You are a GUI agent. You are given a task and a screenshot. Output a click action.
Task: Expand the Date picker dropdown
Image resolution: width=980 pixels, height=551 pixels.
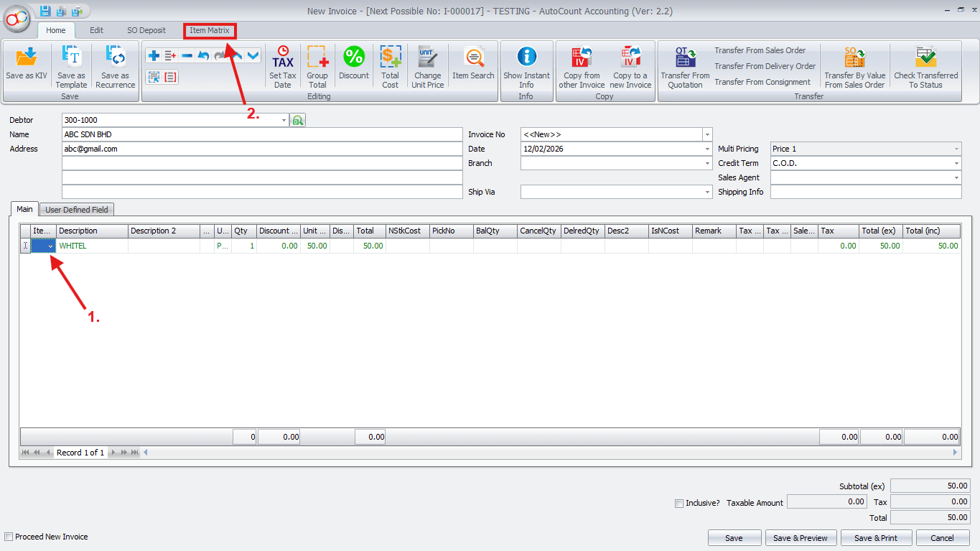[707, 149]
